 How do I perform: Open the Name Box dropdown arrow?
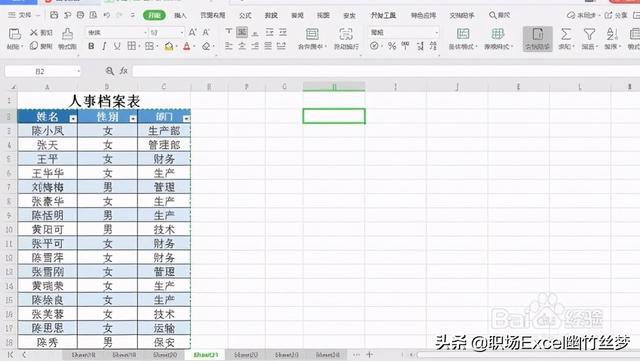pyautogui.click(x=78, y=71)
